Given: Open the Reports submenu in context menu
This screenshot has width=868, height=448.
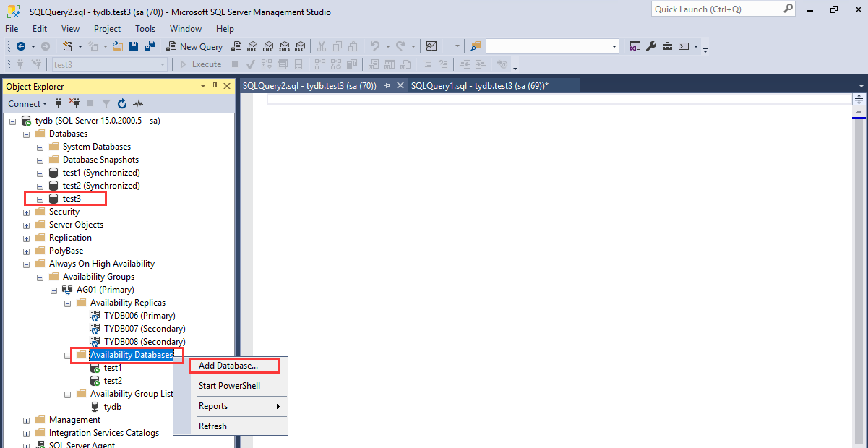Looking at the screenshot, I should 231,406.
